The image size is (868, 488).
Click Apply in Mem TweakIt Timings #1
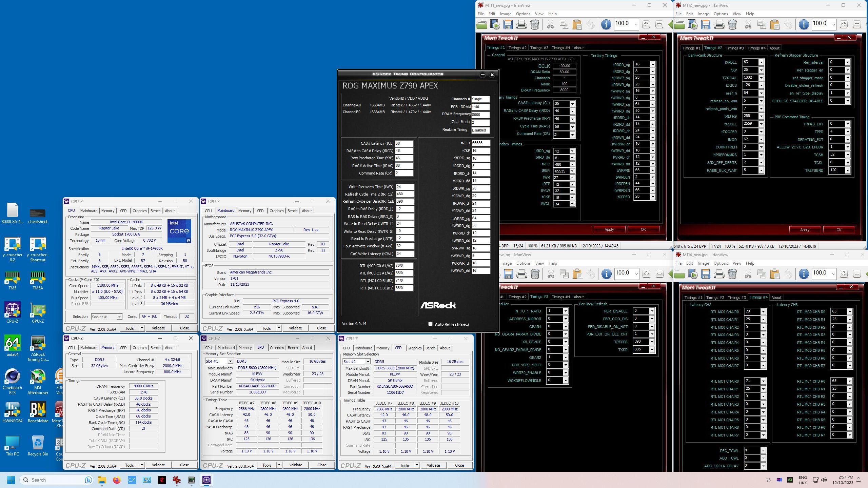(609, 229)
